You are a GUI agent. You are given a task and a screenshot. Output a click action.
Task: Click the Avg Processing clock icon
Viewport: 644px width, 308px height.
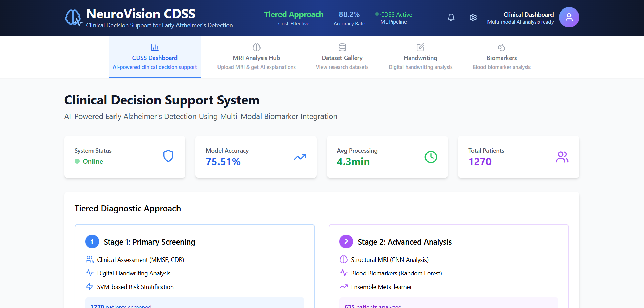tap(431, 157)
